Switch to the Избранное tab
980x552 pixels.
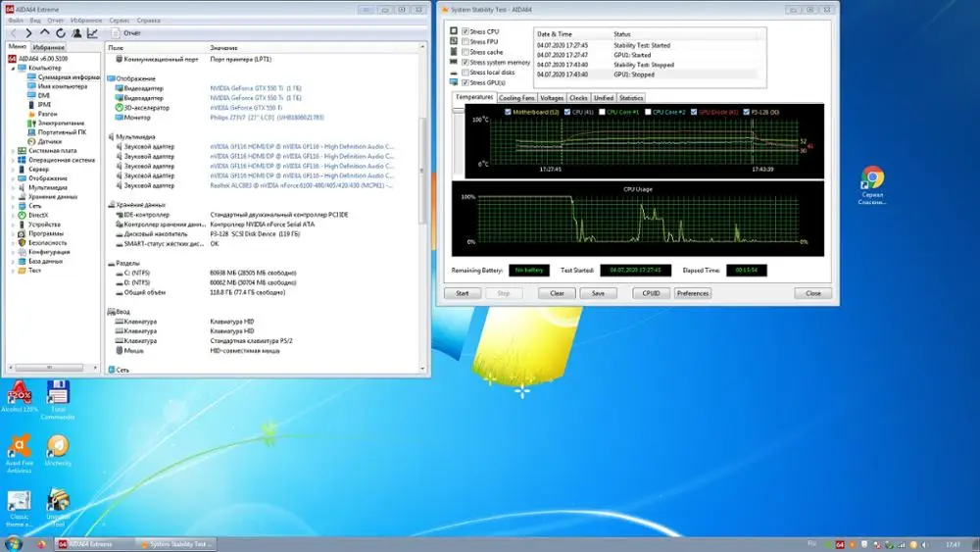[x=48, y=47]
